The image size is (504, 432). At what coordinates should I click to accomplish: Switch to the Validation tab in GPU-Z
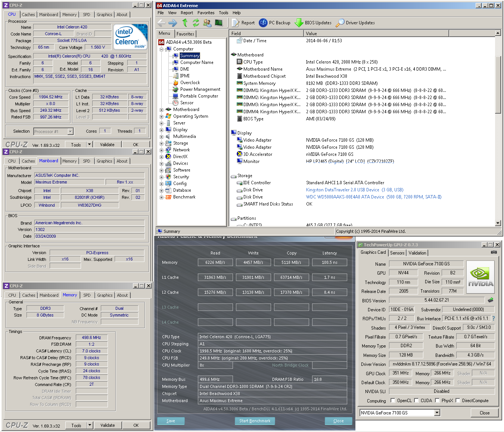point(417,253)
